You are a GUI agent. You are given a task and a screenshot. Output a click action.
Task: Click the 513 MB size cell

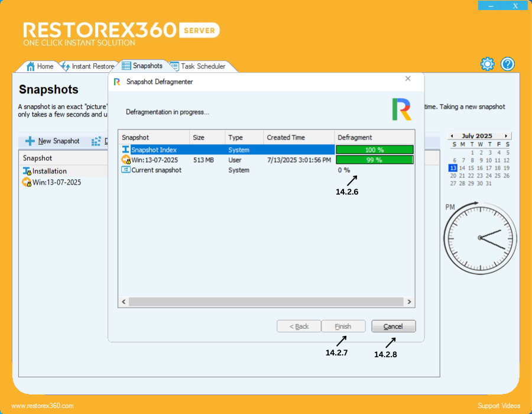(x=203, y=160)
